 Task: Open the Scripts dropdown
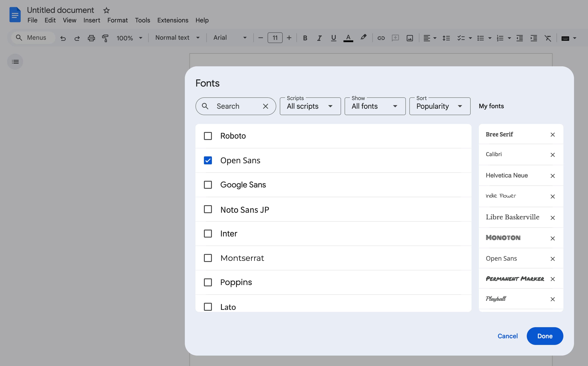click(x=310, y=106)
